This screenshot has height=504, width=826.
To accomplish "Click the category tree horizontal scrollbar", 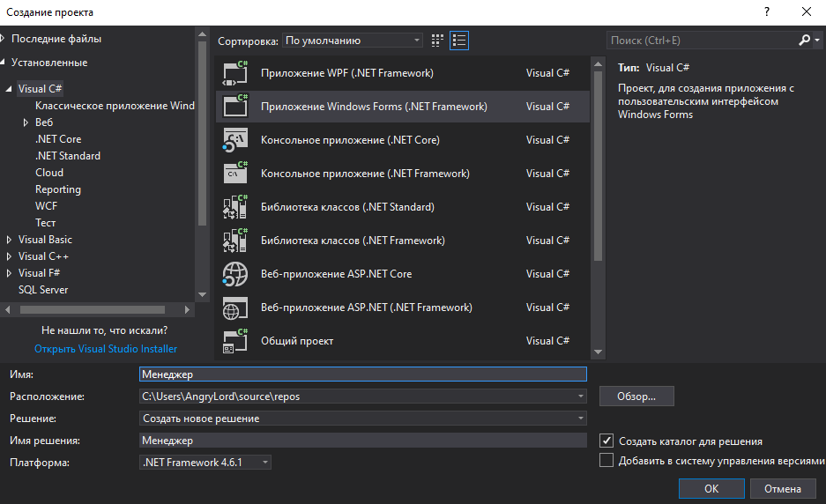I will pos(93,309).
